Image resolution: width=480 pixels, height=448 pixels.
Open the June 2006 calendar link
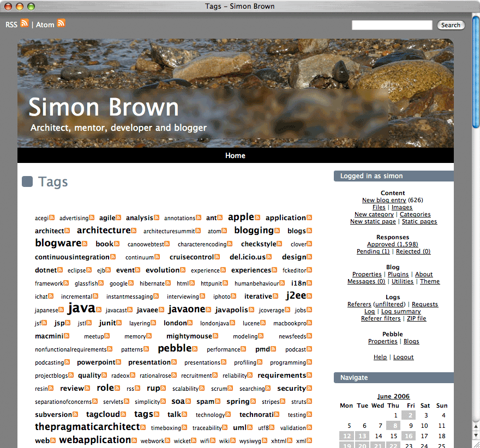pos(393,396)
